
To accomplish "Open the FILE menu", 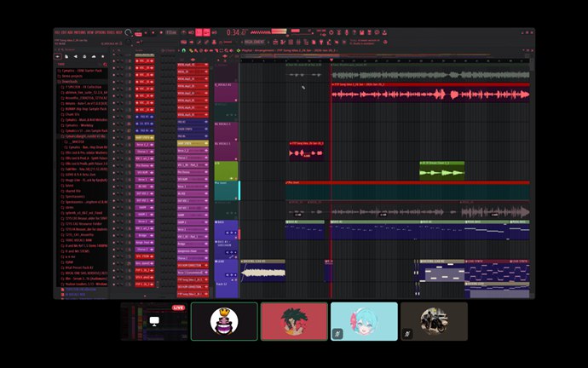I will point(56,32).
